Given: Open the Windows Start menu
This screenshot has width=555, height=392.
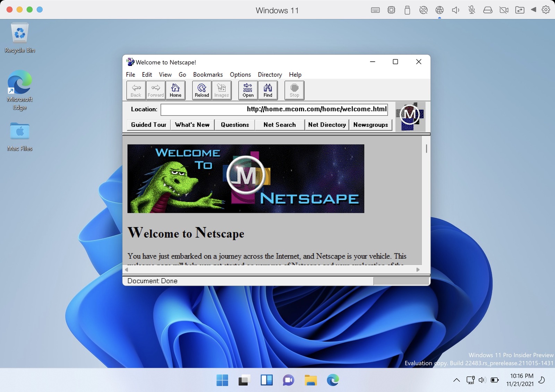Looking at the screenshot, I should (x=222, y=380).
